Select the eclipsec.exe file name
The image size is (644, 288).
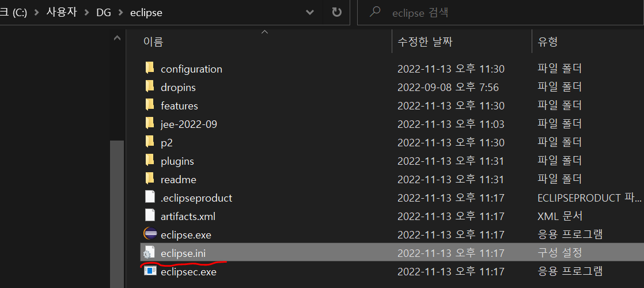[x=188, y=272]
